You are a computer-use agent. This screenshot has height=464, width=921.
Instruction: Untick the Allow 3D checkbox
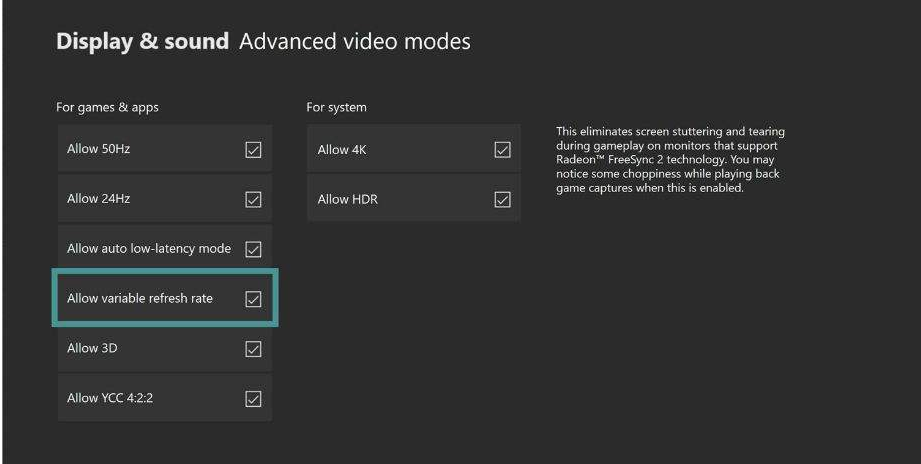[x=253, y=349]
